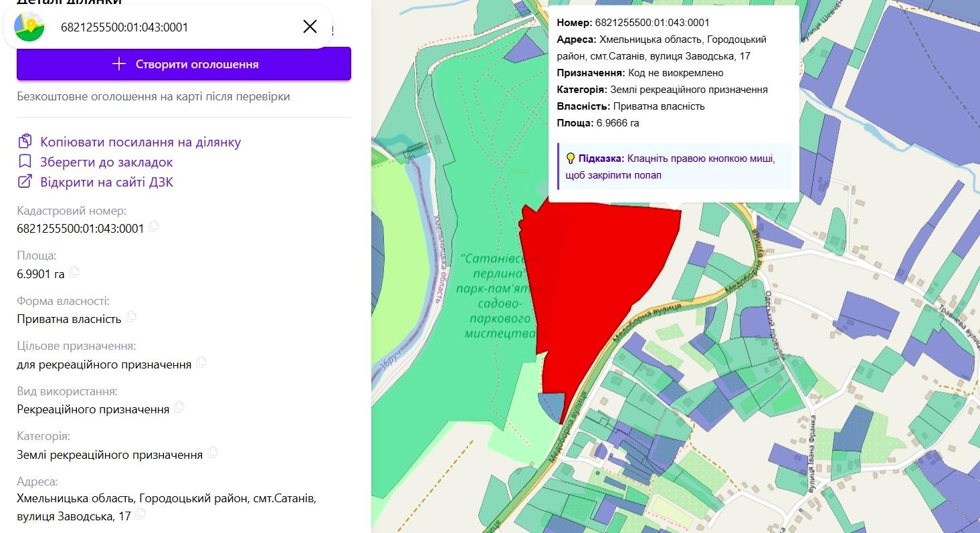
Task: Copy the Цільове призначення value icon
Action: 201,362
